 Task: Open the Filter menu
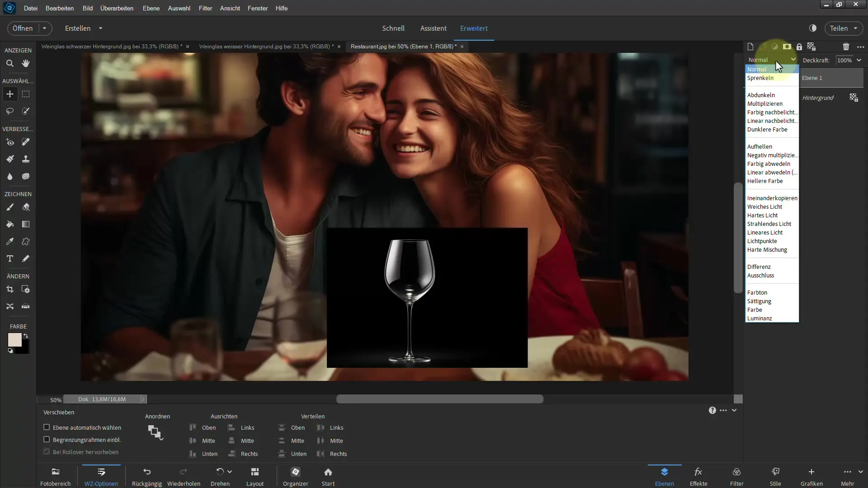pyautogui.click(x=205, y=8)
